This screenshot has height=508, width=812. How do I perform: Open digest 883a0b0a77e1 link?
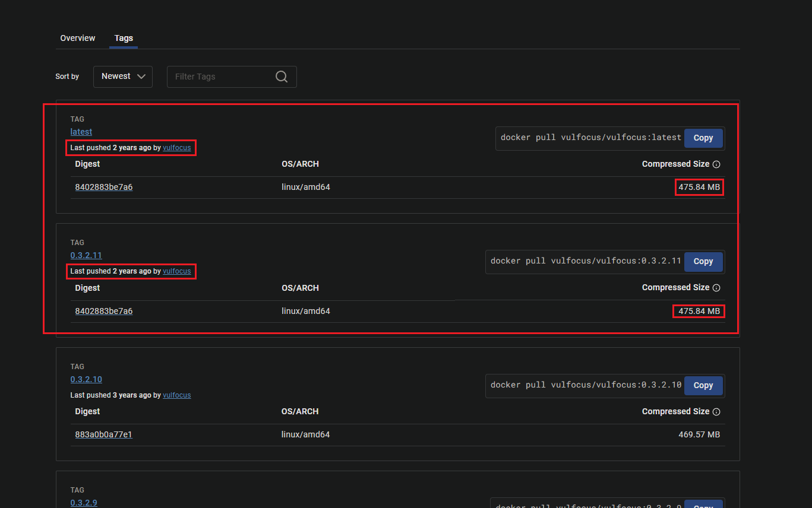(x=104, y=434)
